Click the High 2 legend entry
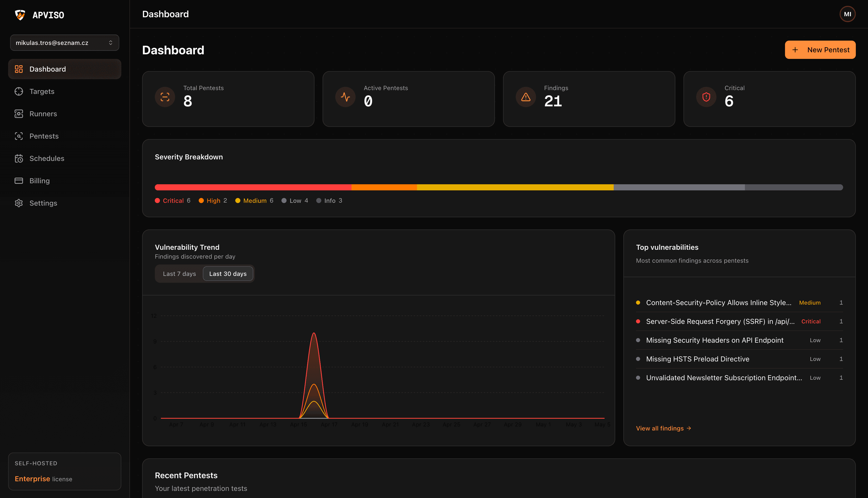Screen dimensions: 868x498 [213, 201]
